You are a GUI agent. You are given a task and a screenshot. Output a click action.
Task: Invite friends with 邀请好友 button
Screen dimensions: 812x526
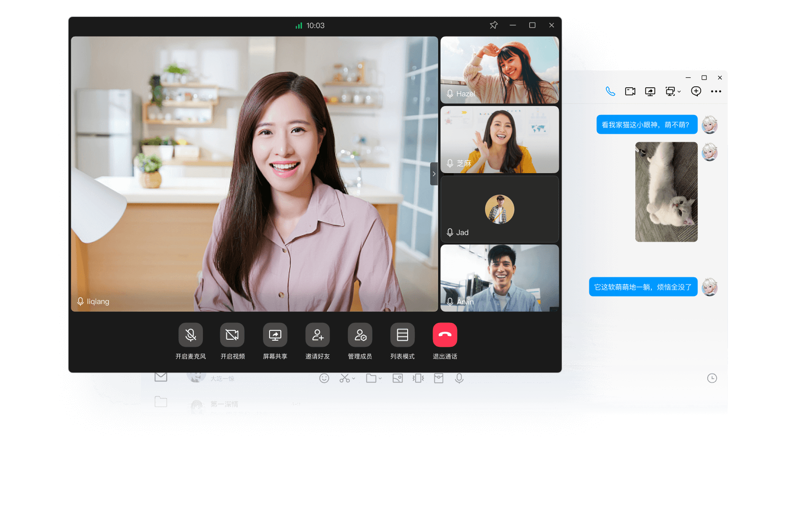pyautogui.click(x=317, y=335)
